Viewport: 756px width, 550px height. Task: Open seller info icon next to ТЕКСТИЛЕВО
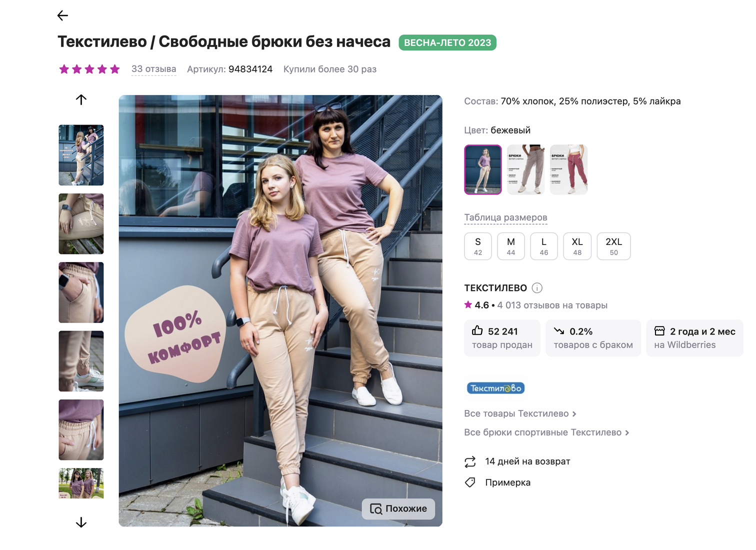point(537,288)
